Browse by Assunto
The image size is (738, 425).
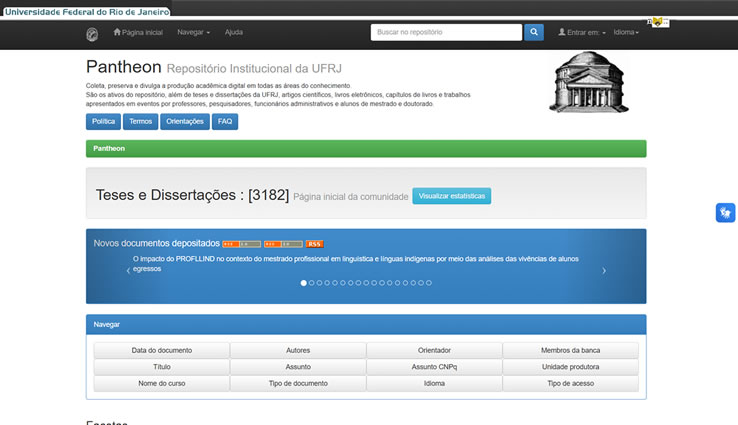coord(298,367)
